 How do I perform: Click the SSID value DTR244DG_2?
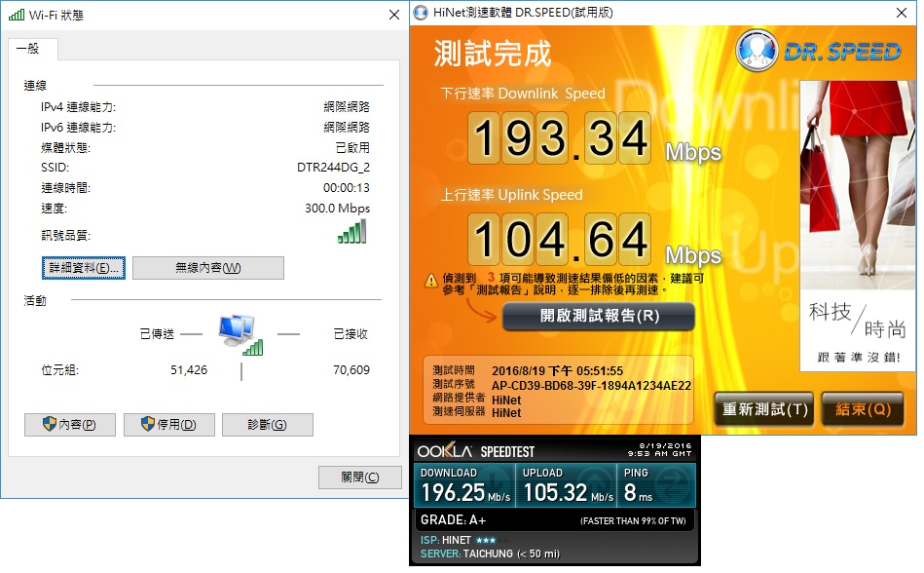334,168
